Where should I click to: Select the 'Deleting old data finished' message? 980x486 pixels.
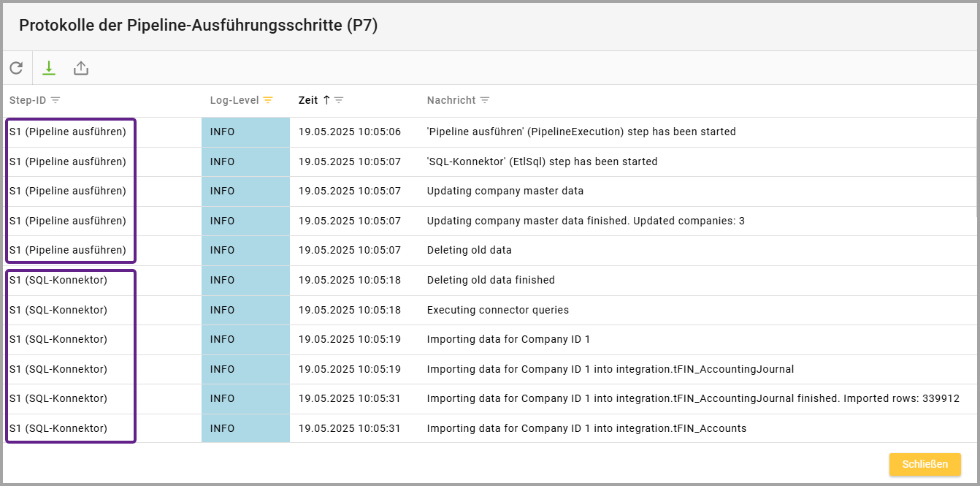(491, 280)
